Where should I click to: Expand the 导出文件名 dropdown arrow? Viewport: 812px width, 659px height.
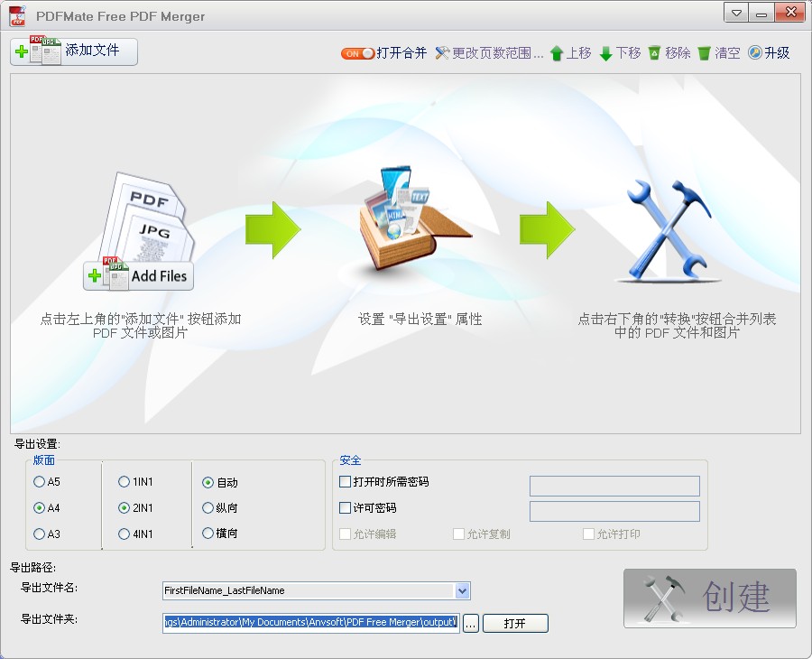point(463,590)
